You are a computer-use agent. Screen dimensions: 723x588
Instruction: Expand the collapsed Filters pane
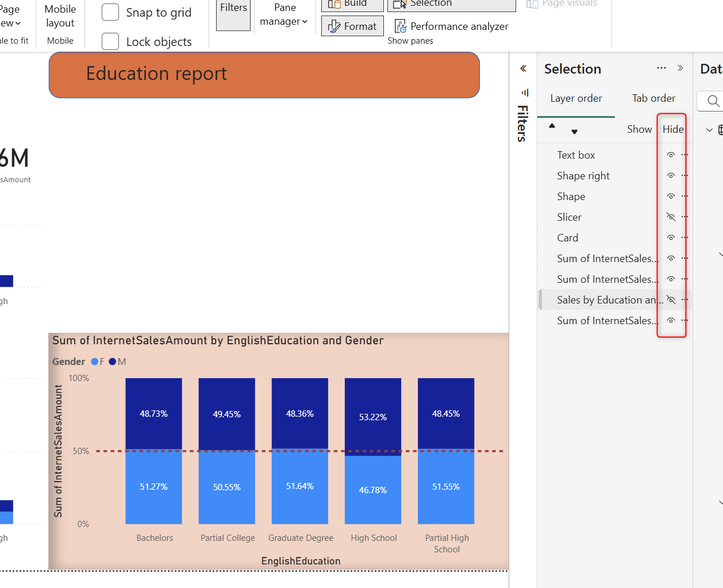click(523, 69)
